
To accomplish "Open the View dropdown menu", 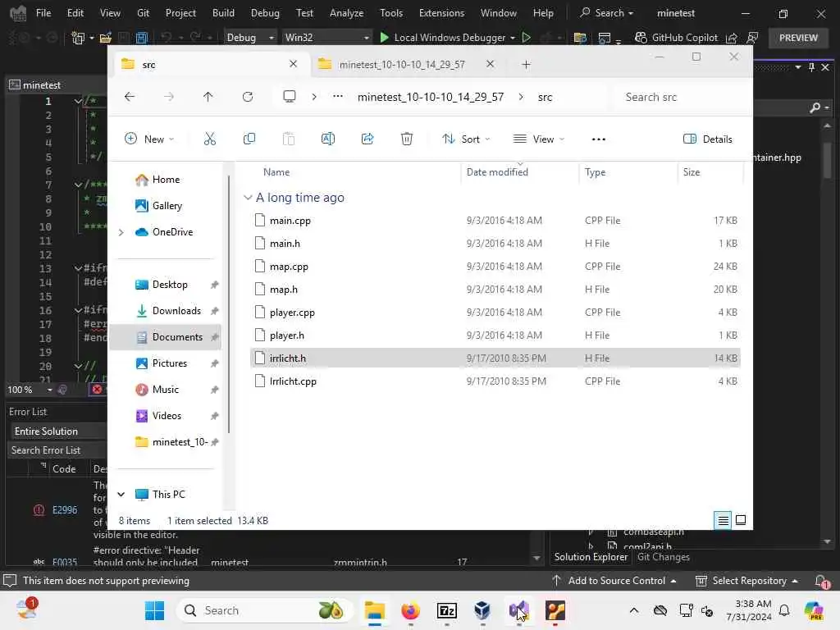I will tap(539, 139).
